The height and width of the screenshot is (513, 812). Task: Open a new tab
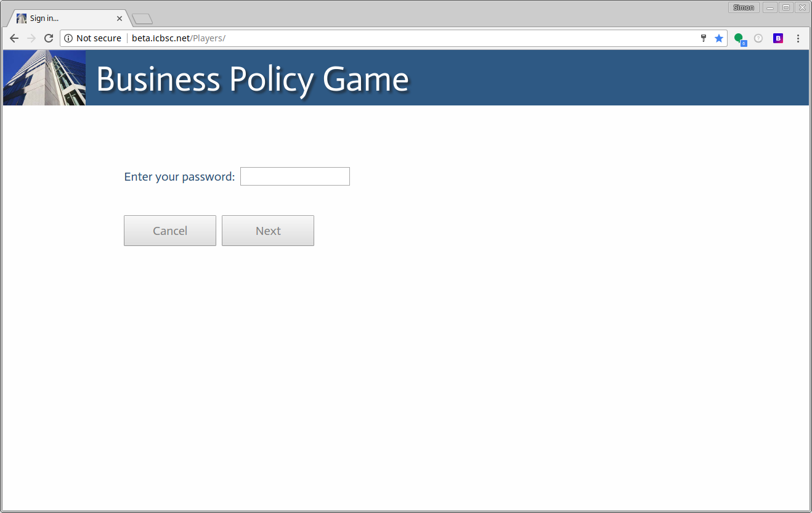click(x=142, y=19)
